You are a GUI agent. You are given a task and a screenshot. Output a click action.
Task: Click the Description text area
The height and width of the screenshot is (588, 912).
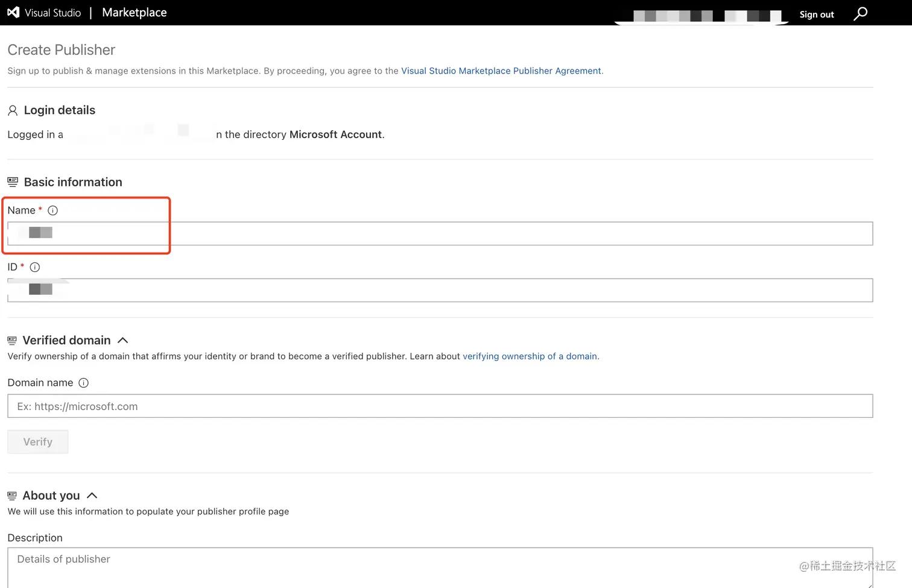point(440,567)
